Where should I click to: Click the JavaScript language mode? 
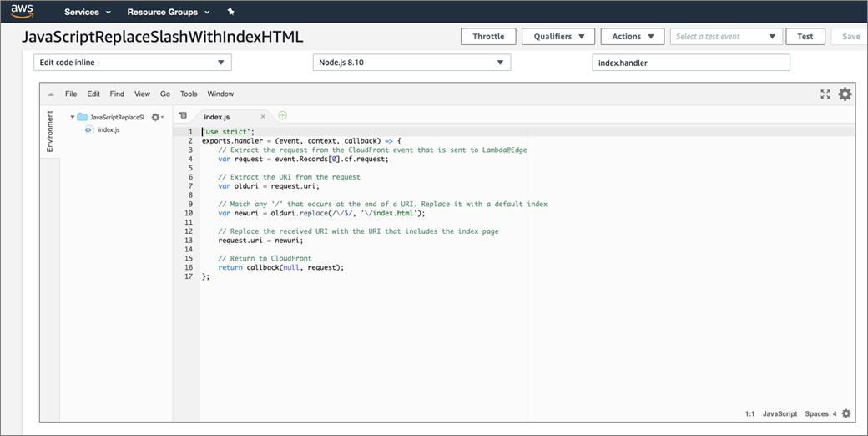(780, 413)
